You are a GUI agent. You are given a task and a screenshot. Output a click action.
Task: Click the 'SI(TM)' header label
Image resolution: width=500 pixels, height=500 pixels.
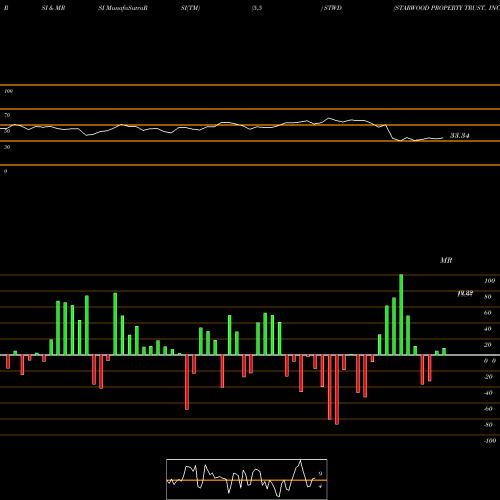coord(190,8)
